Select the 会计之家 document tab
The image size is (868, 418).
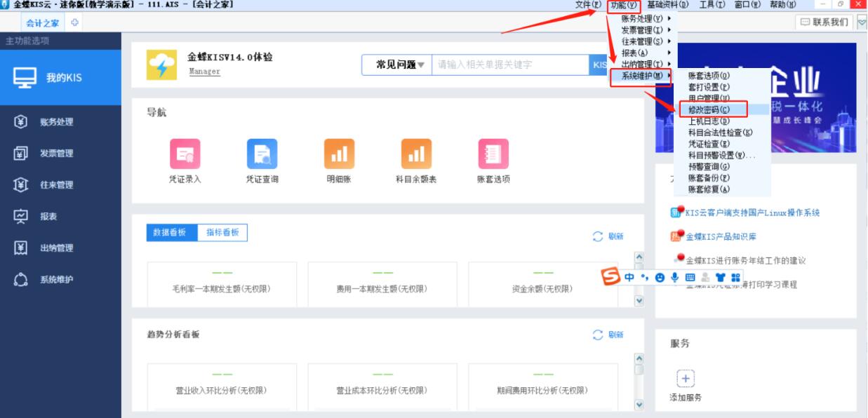coord(42,22)
